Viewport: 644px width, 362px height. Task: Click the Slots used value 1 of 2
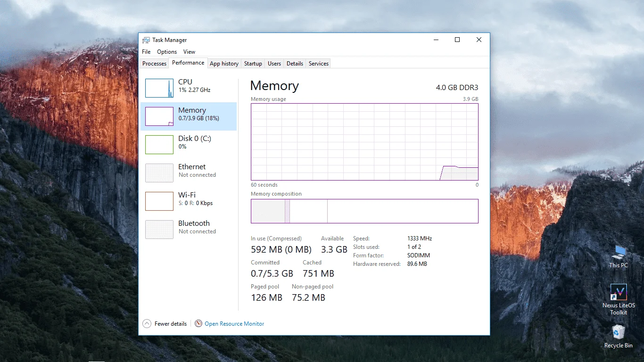pyautogui.click(x=414, y=247)
